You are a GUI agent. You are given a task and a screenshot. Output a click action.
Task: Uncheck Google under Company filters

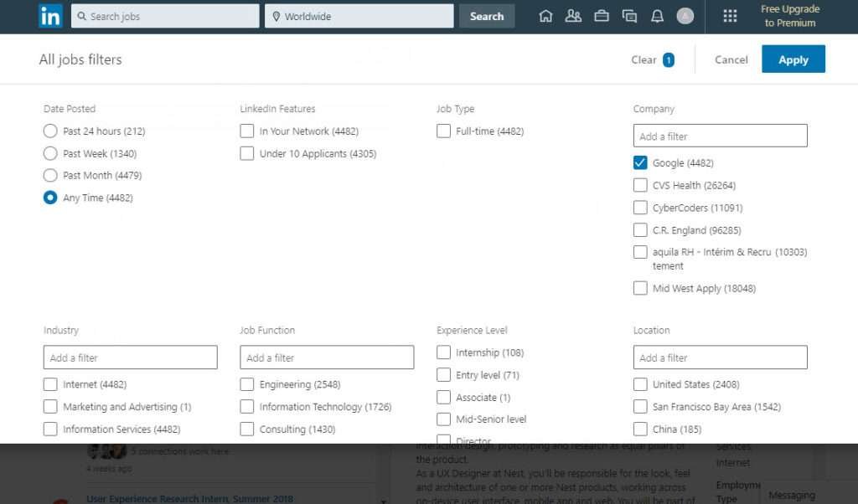tap(640, 162)
